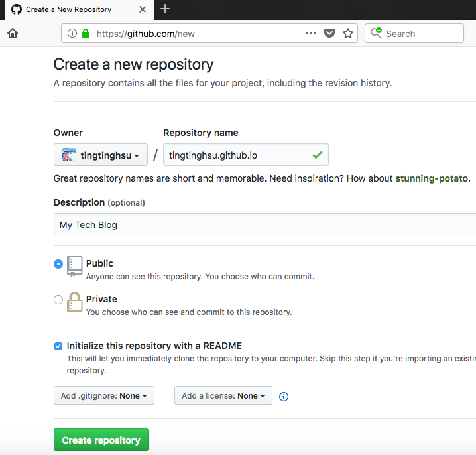This screenshot has height=455, width=476.
Task: Focus the Repository name input field
Action: [x=245, y=155]
